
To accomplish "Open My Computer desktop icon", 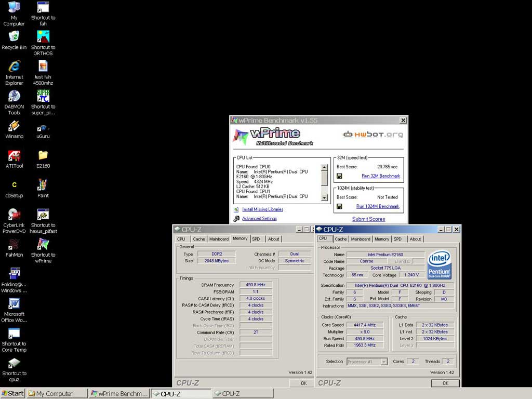I will click(14, 14).
